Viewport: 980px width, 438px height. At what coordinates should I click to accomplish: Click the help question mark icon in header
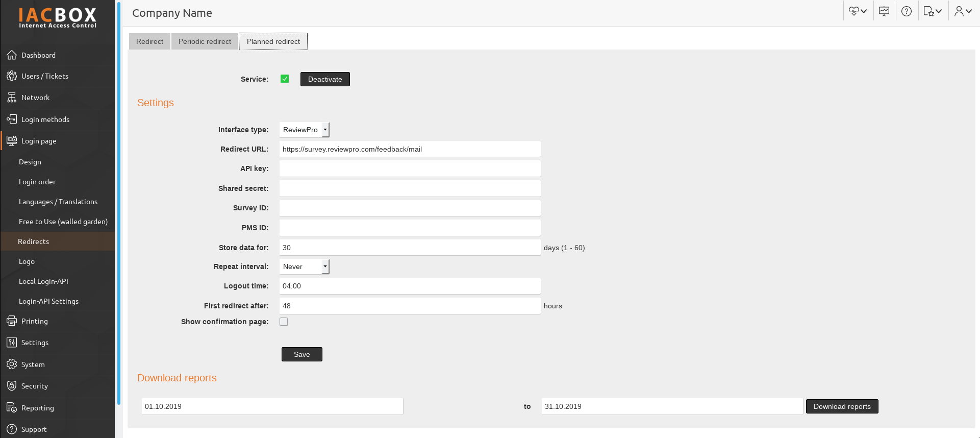coord(907,11)
